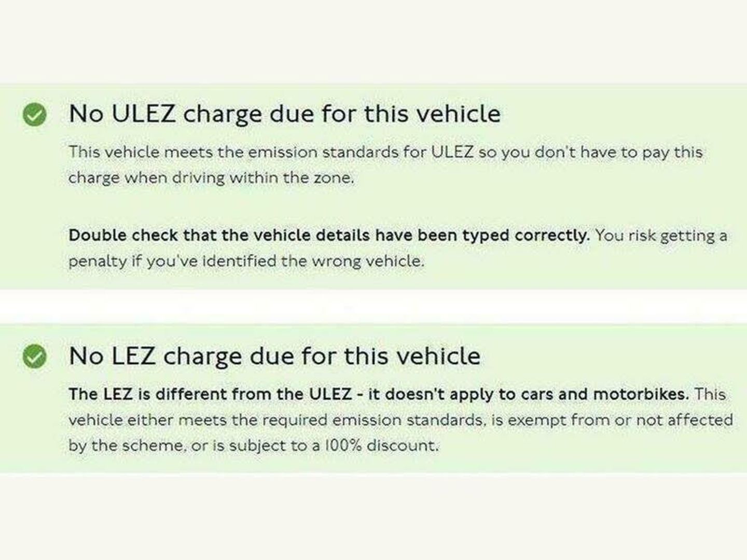Click the green checkmark beside the ULEZ heading
747x560 pixels.
pos(35,114)
